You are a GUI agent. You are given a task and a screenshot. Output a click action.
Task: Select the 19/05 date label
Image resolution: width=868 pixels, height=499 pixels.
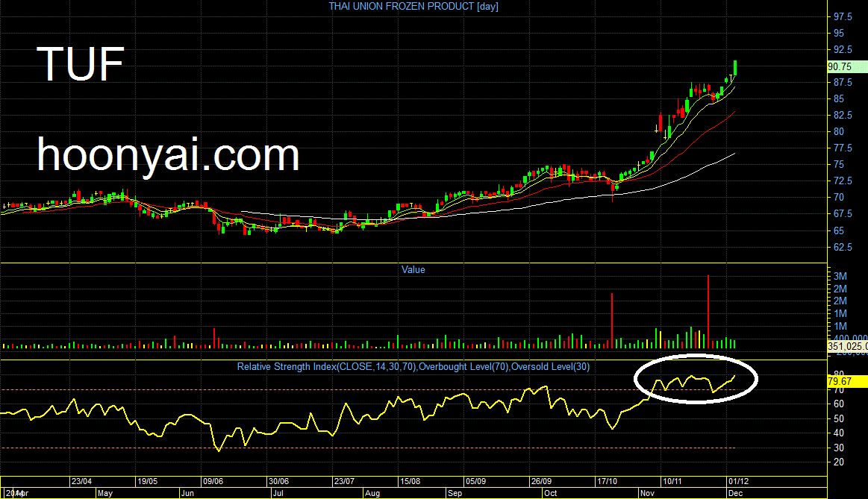coord(147,481)
